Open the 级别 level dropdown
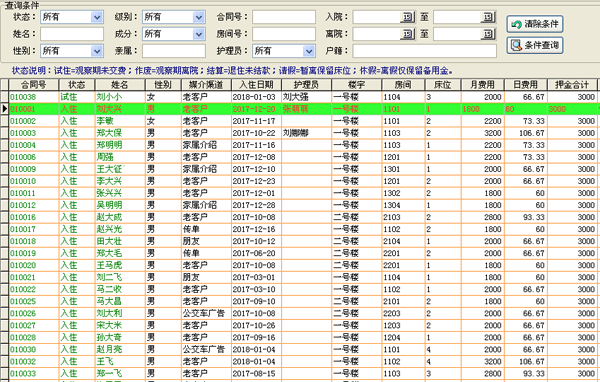Image resolution: width=600 pixels, height=382 pixels. 199,17
